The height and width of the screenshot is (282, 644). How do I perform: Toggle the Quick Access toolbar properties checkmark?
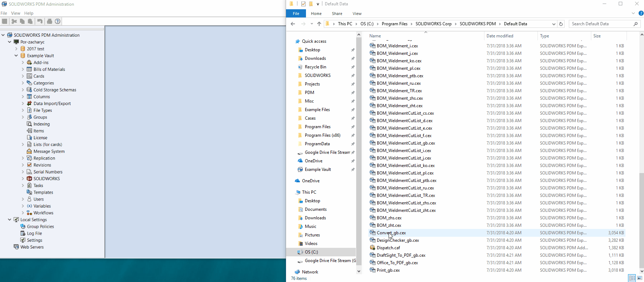pos(303,4)
